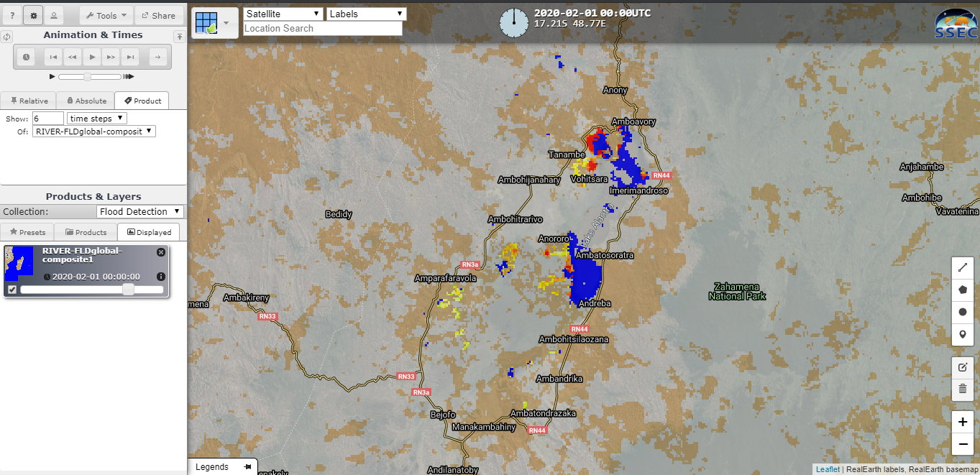The image size is (980, 475).
Task: Open the Legends panel
Action: tap(212, 467)
